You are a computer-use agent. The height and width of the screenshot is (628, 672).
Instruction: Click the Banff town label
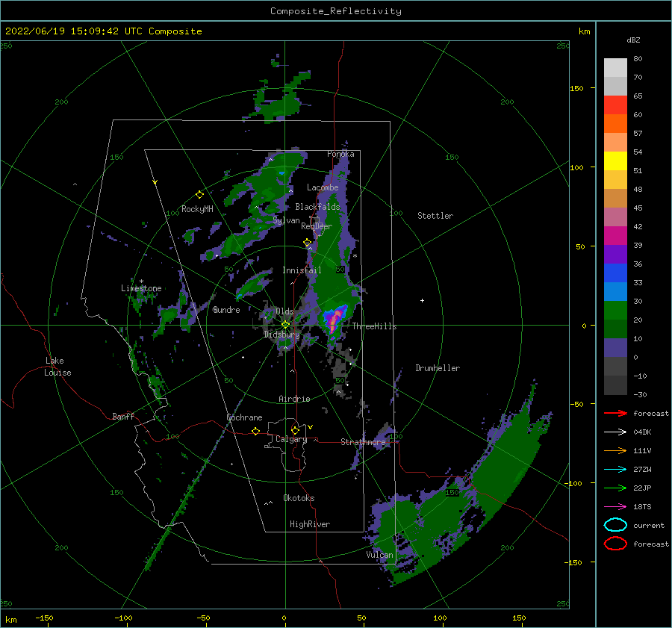(123, 416)
